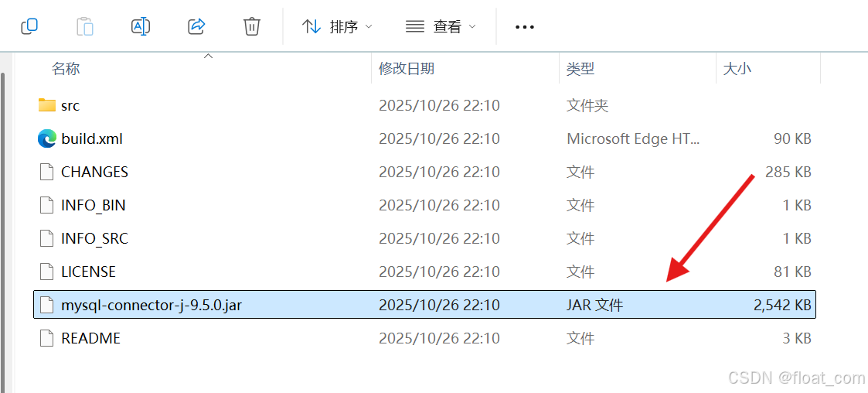Click the greyed Paste clipboard icon
The height and width of the screenshot is (393, 868).
pos(85,26)
